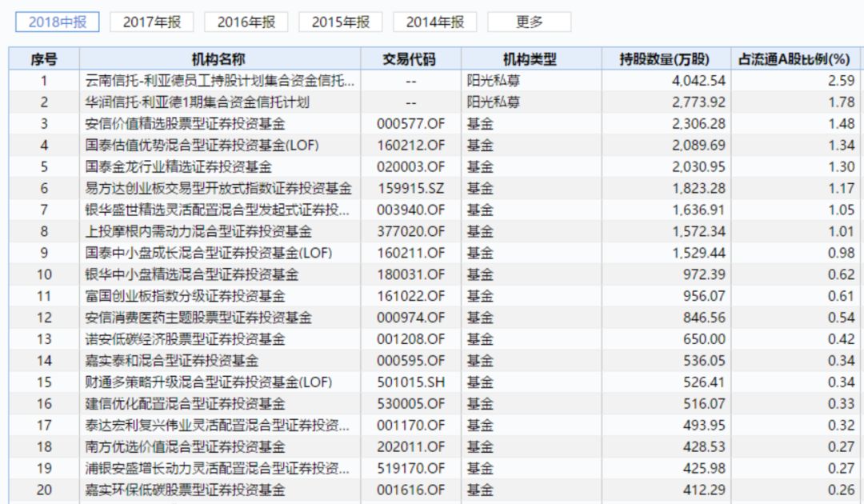Click 国泰估值优势混合型证券投资基金(LOF)

coord(202,145)
